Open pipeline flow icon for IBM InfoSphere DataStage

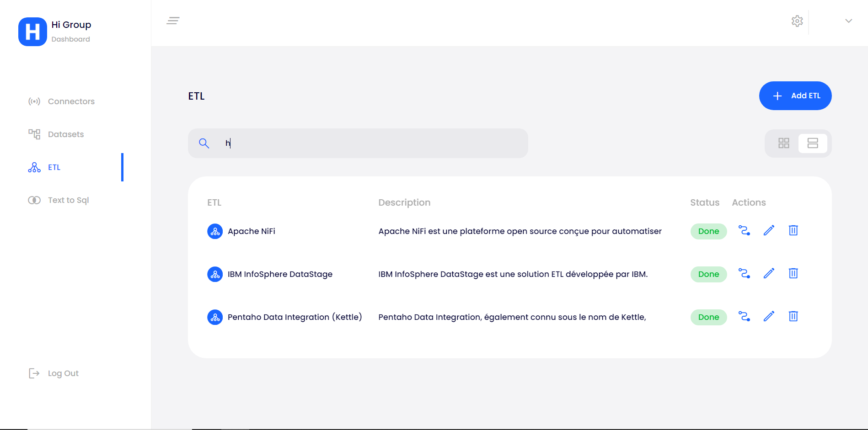(x=744, y=273)
